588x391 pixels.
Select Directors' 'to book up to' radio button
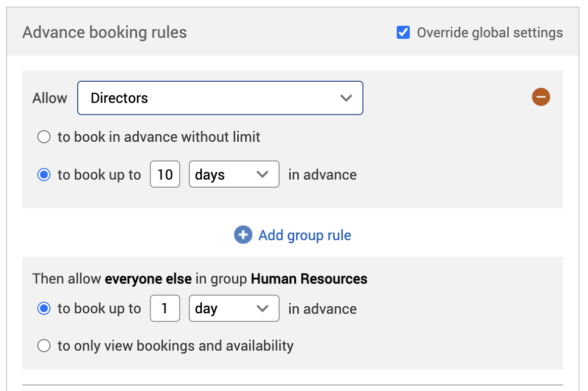point(44,175)
